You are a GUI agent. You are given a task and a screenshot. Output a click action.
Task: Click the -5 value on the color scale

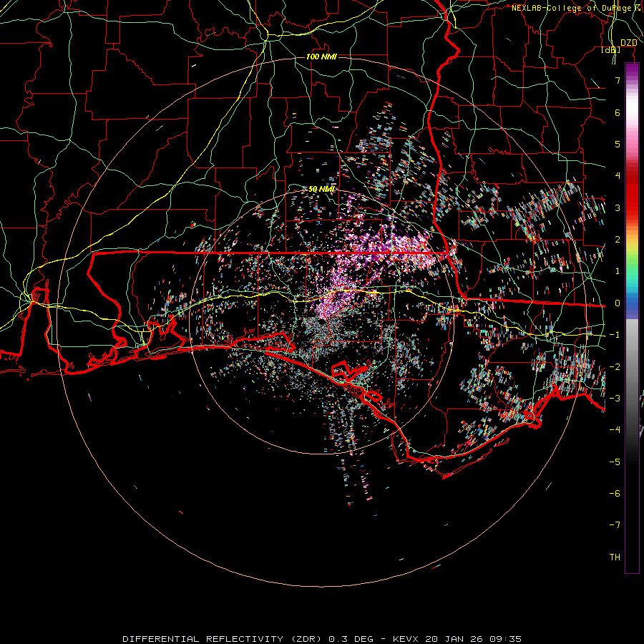(615, 462)
